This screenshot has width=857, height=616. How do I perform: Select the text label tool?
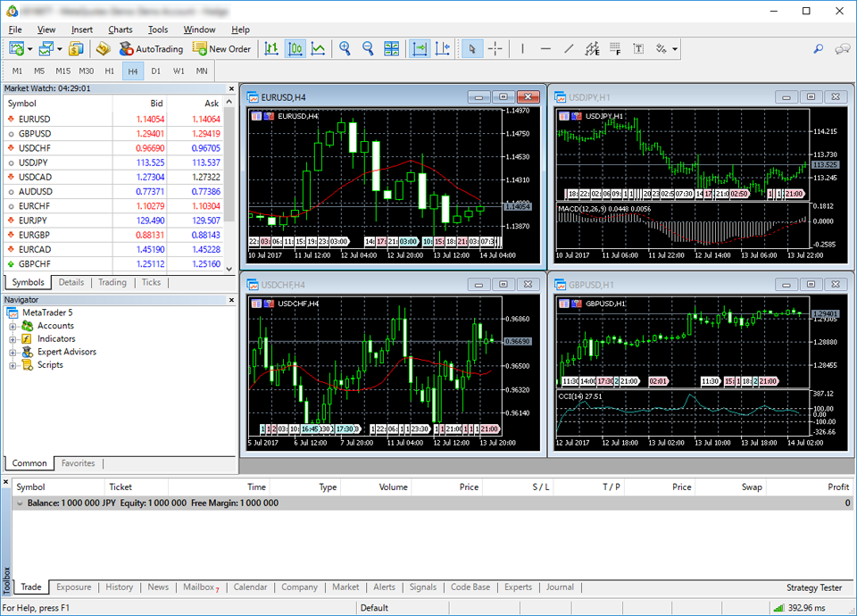(638, 48)
